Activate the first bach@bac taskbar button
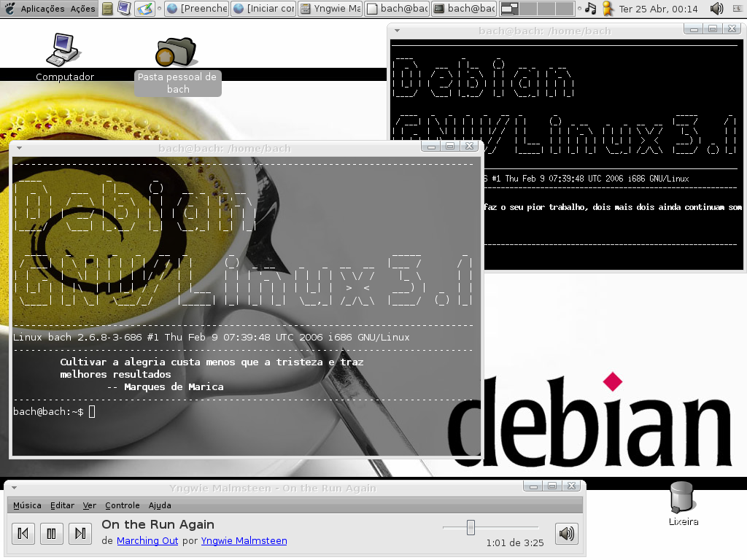Viewport: 747px width, 560px height. (x=397, y=9)
